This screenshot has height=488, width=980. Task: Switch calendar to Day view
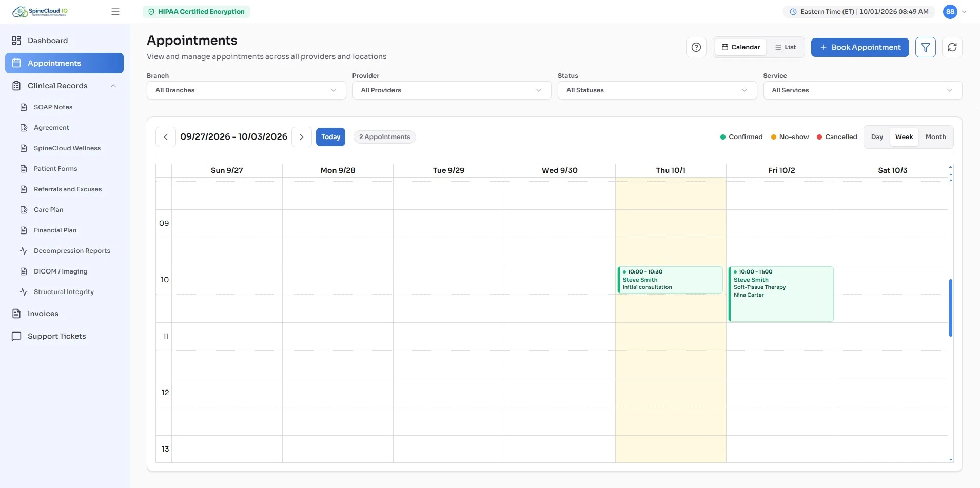877,137
